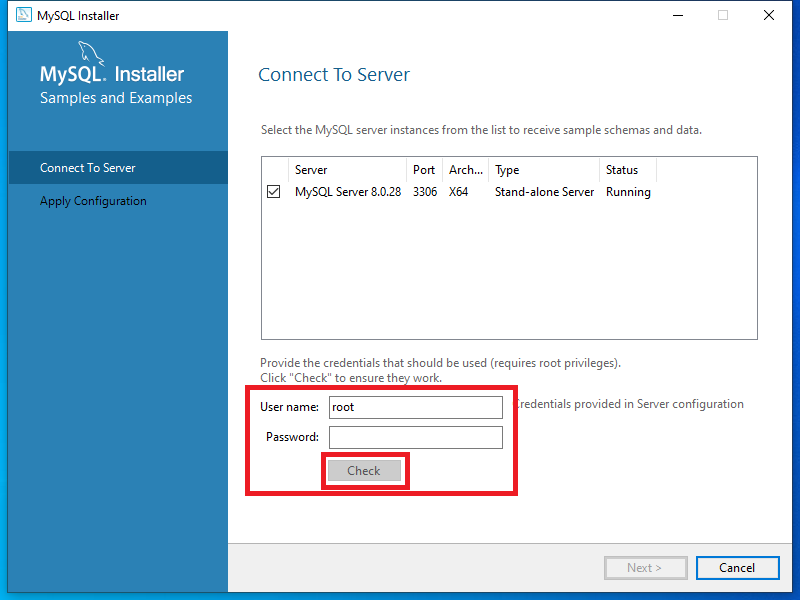
Task: Click the Server column header
Action: (x=347, y=170)
